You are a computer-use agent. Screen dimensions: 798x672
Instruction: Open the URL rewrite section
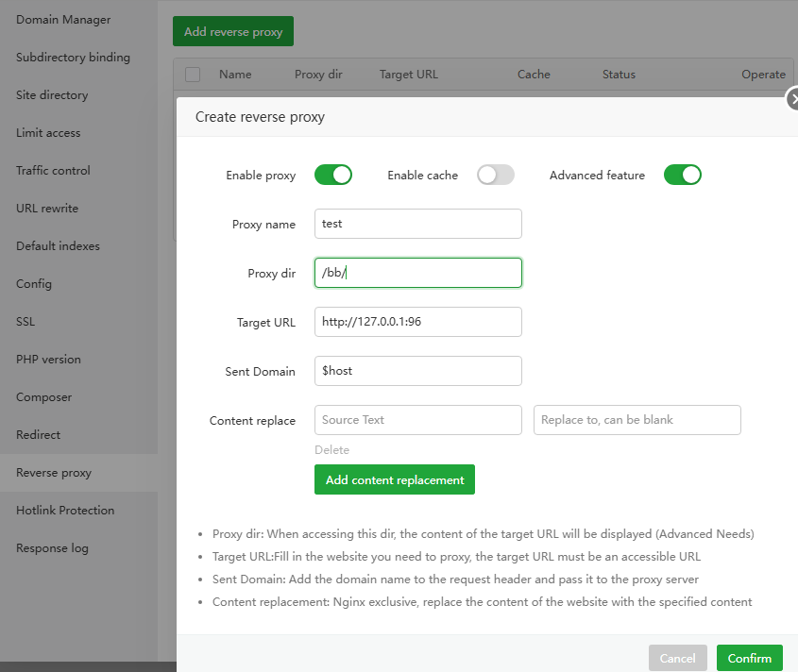pyautogui.click(x=47, y=209)
